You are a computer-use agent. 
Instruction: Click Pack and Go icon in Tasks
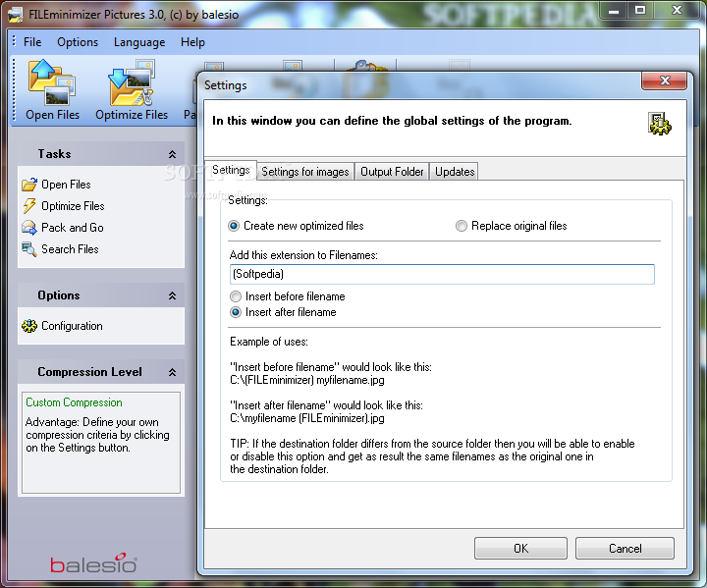(29, 228)
